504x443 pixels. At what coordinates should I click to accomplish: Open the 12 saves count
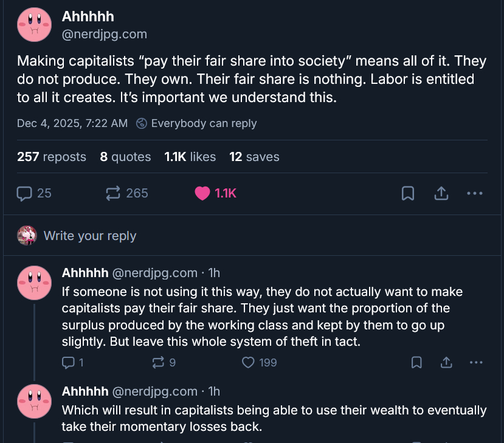point(254,157)
